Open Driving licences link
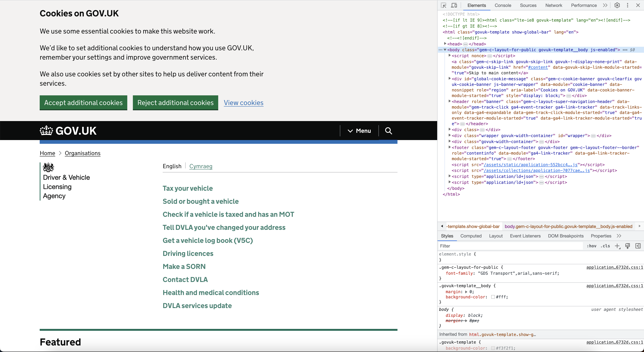The image size is (644, 352). [188, 253]
